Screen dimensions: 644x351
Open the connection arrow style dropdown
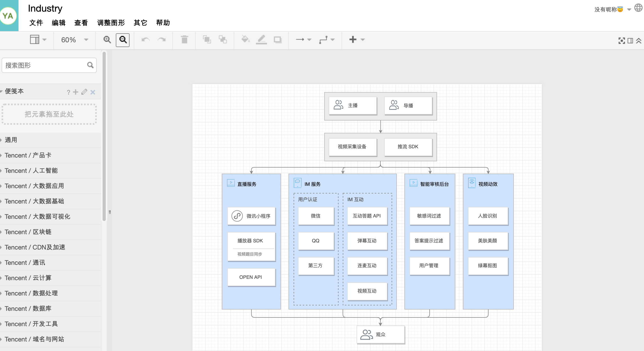coord(303,40)
